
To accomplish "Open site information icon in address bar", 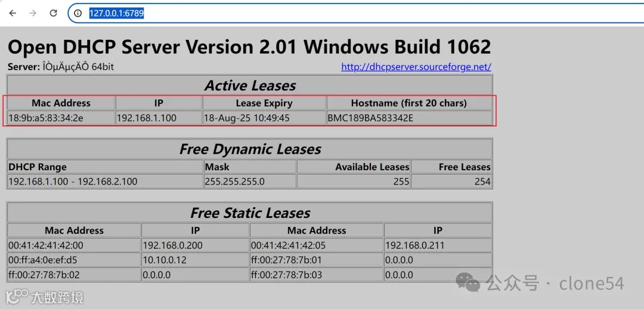I will click(78, 13).
